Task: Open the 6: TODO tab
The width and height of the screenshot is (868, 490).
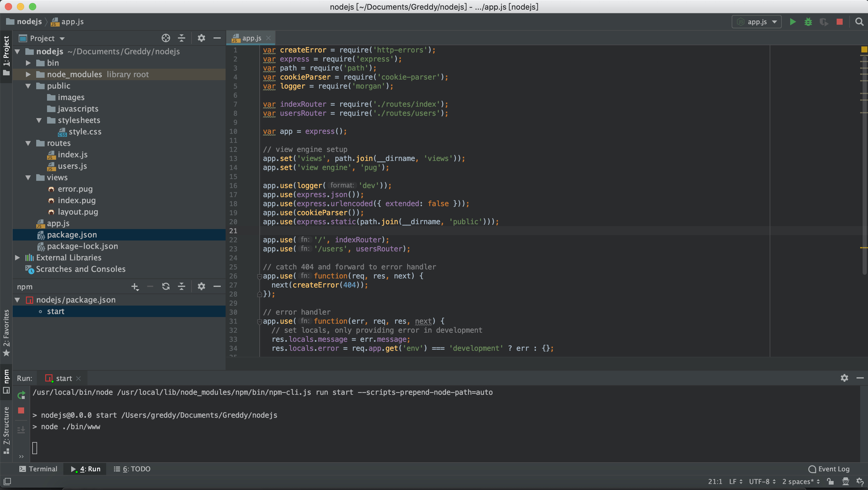Action: (x=132, y=469)
